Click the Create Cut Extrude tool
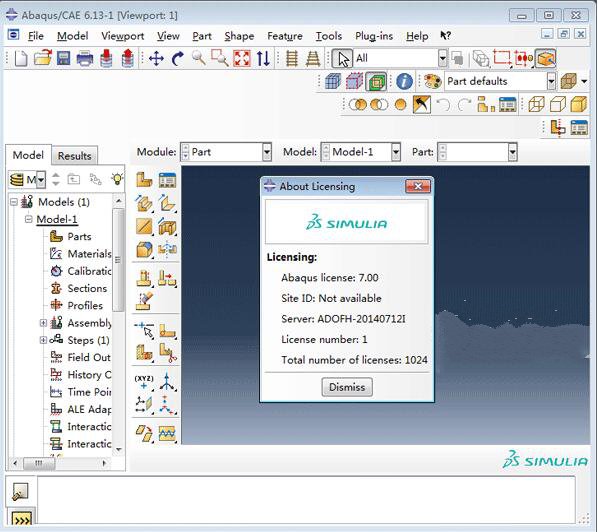The height and width of the screenshot is (532, 598). pos(167,227)
